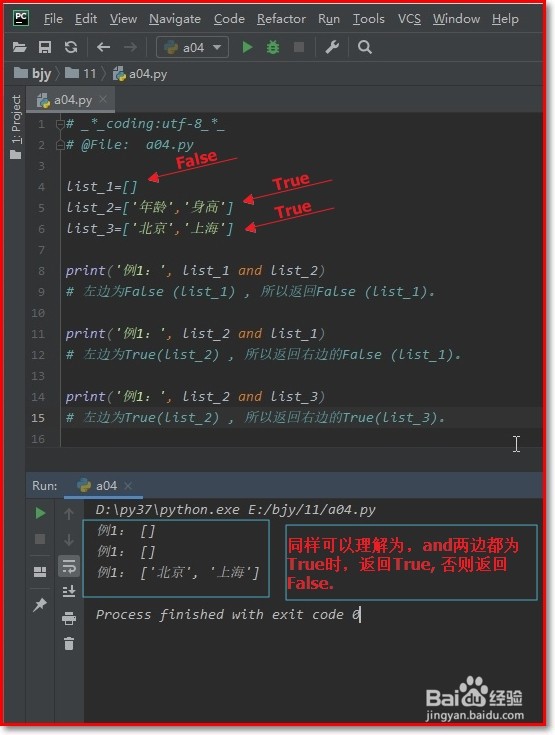Image resolution: width=555 pixels, height=735 pixels.
Task: Open the Run menu
Action: pos(329,19)
